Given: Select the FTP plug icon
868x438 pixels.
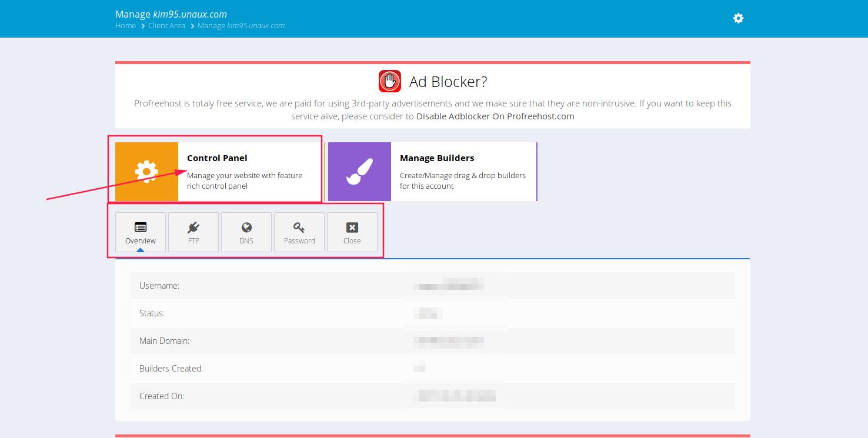Looking at the screenshot, I should click(x=193, y=228).
